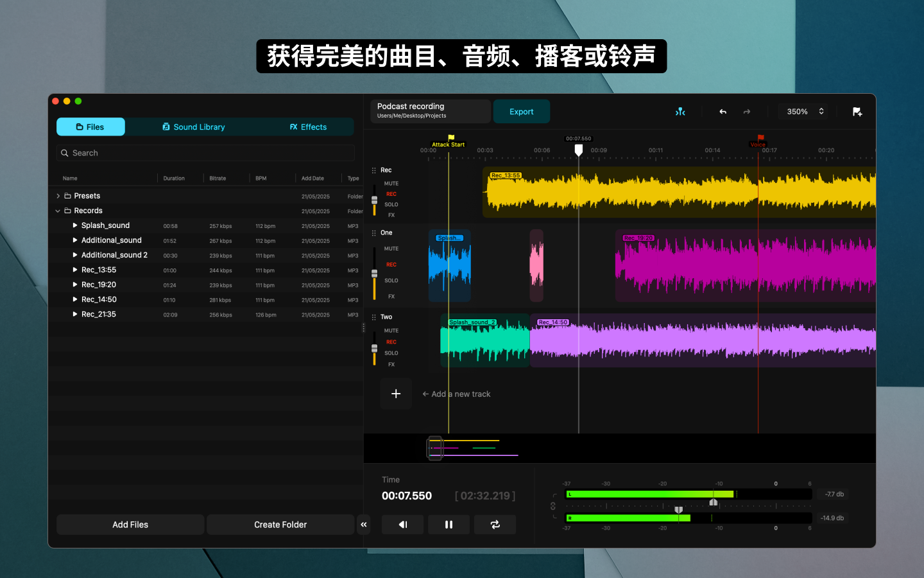This screenshot has height=578, width=924.
Task: Collapse the file panel with the double chevron
Action: point(364,525)
